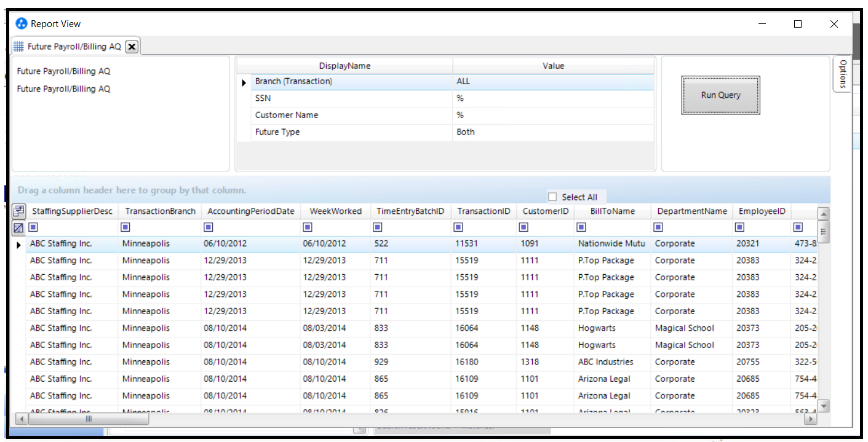Open filter icon under TransactionID column
Viewport: 868px width, 442px height.
(x=459, y=227)
